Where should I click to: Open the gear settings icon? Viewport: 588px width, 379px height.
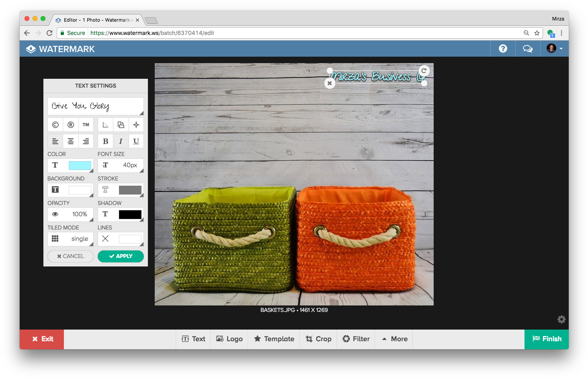(x=561, y=320)
